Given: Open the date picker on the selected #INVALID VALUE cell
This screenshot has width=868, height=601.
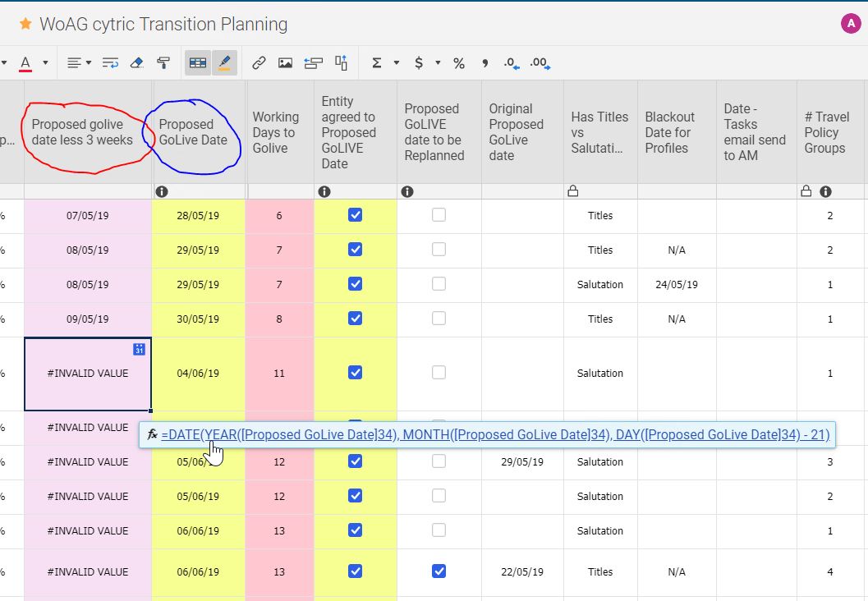Looking at the screenshot, I should click(138, 349).
